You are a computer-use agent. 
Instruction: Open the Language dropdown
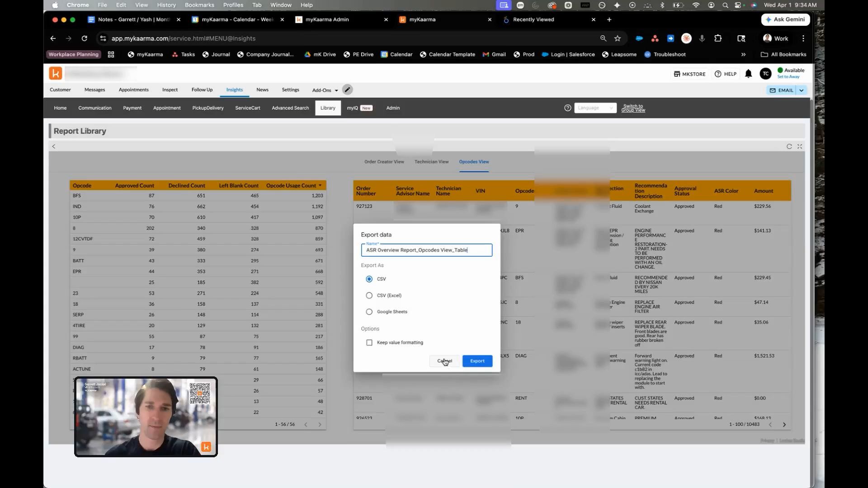(x=595, y=108)
